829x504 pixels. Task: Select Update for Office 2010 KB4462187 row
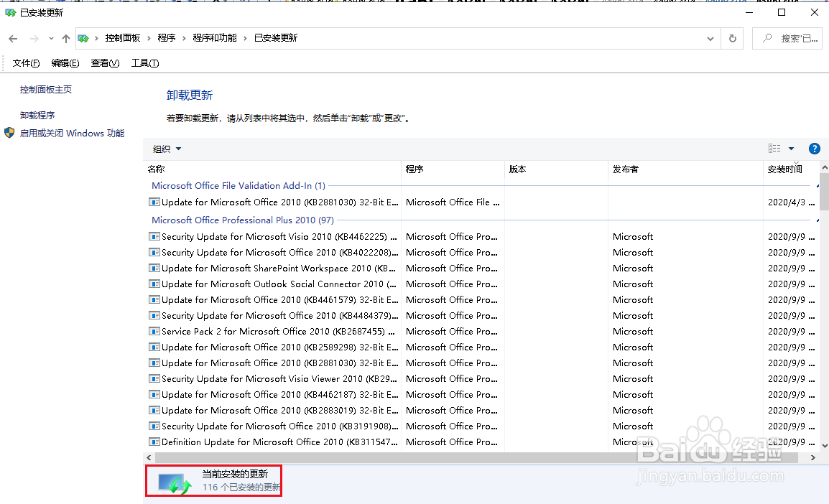pos(481,395)
